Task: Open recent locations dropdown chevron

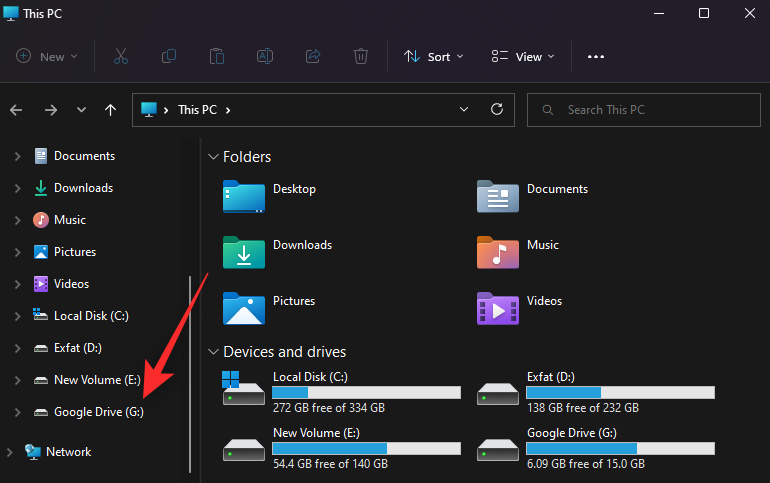Action: pyautogui.click(x=81, y=110)
